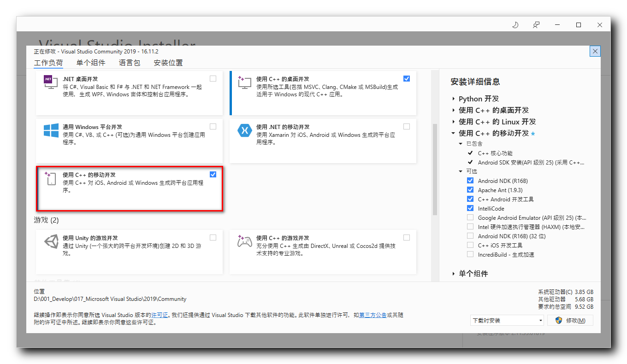
Task: Click the install location path text
Action: (110, 299)
